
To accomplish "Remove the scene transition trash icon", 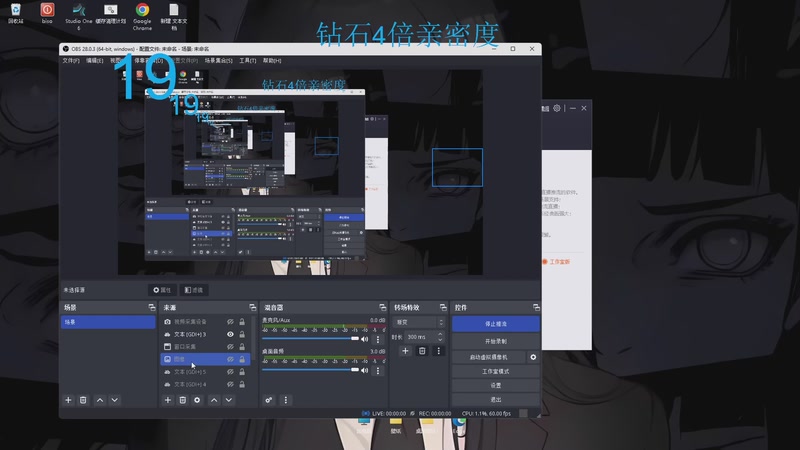I will pyautogui.click(x=422, y=351).
